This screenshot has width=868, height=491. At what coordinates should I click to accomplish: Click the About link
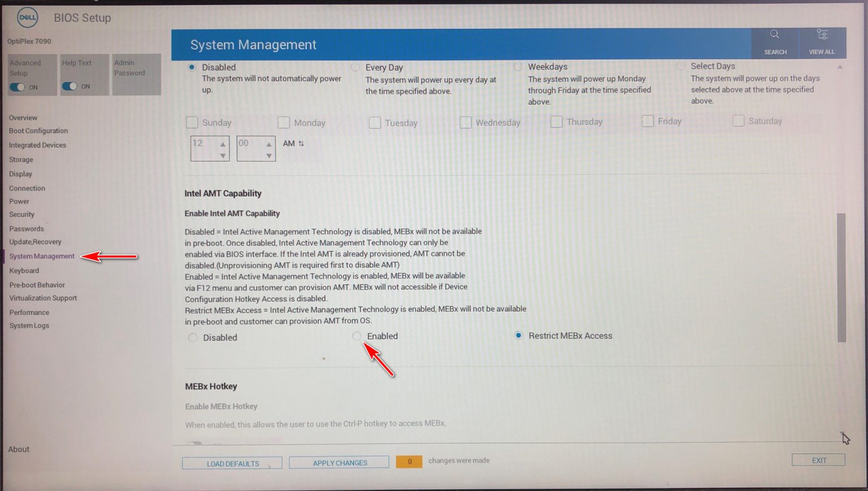point(18,449)
